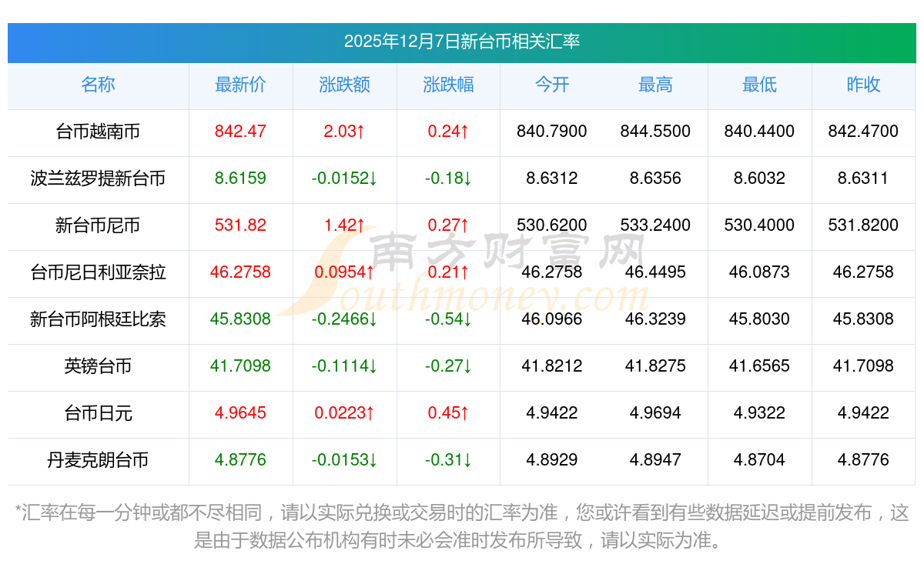Click high value 8.6356

655,179
